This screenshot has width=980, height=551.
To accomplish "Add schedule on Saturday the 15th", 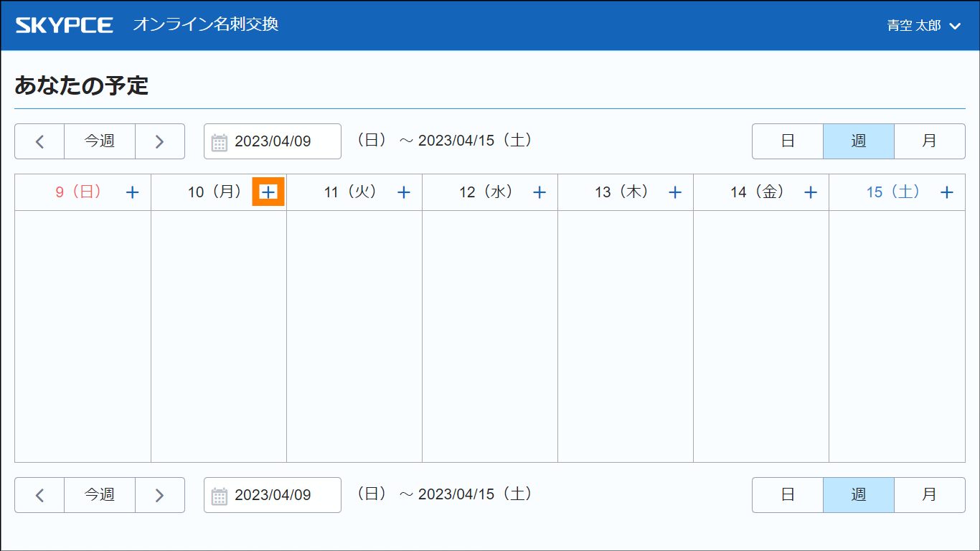I will tap(947, 192).
